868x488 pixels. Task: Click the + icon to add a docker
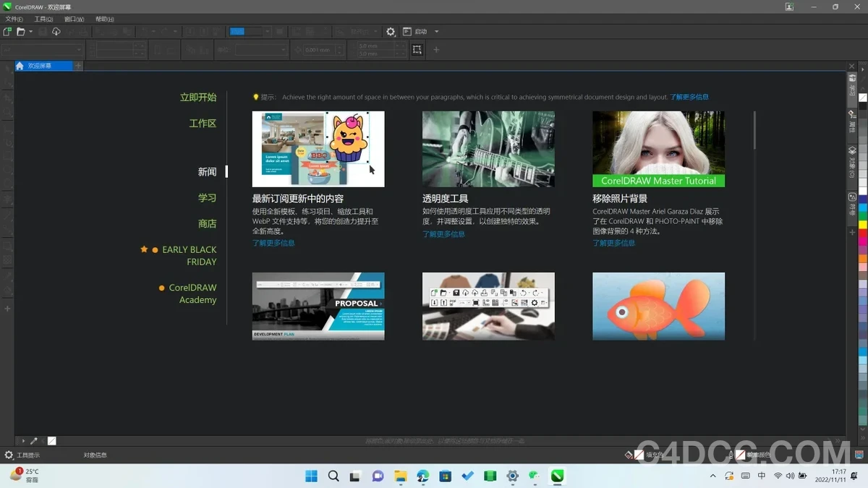(x=854, y=232)
